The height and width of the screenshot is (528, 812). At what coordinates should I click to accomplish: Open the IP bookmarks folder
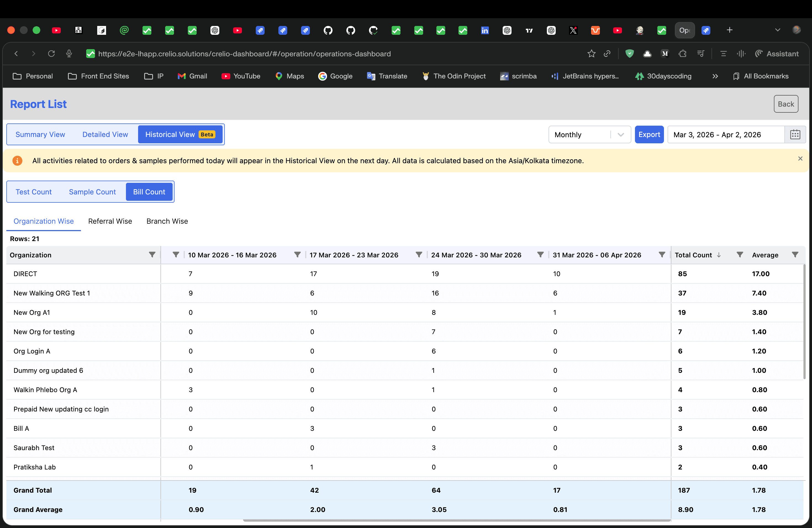tap(154, 76)
